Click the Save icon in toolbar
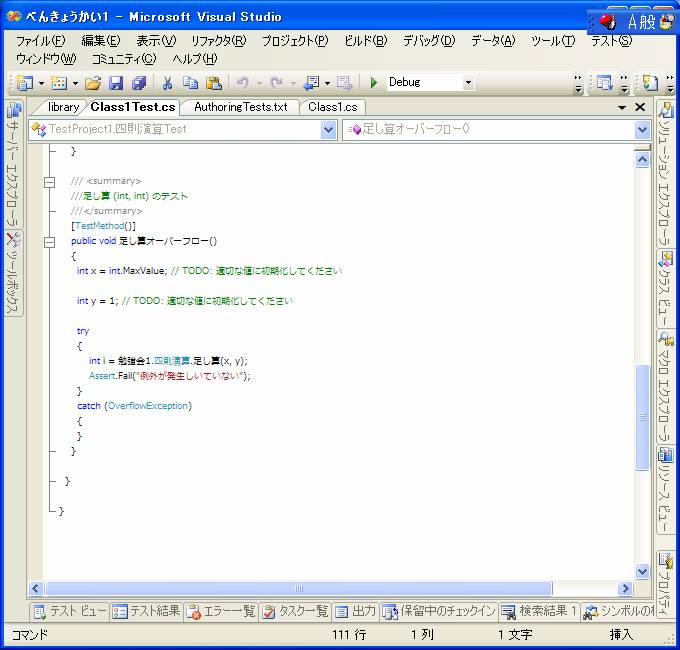 coord(116,83)
